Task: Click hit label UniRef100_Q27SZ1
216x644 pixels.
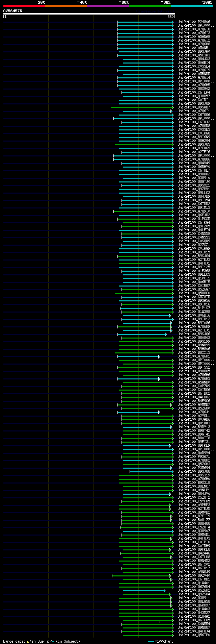Action: tap(194, 245)
